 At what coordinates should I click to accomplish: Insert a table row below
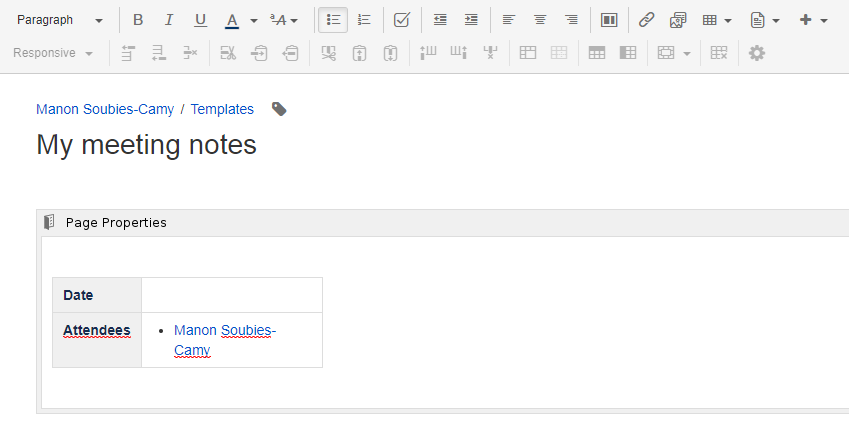coord(159,53)
